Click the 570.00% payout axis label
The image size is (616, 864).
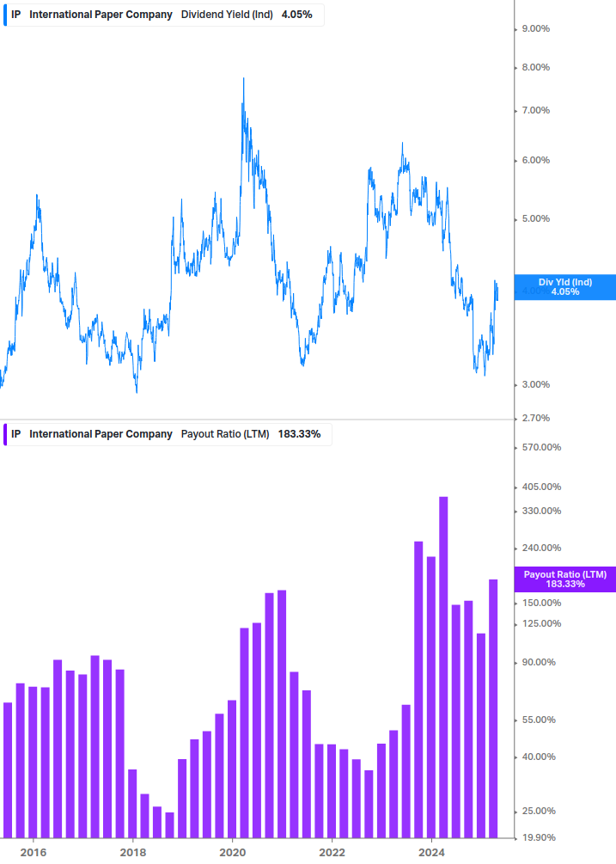click(x=541, y=447)
